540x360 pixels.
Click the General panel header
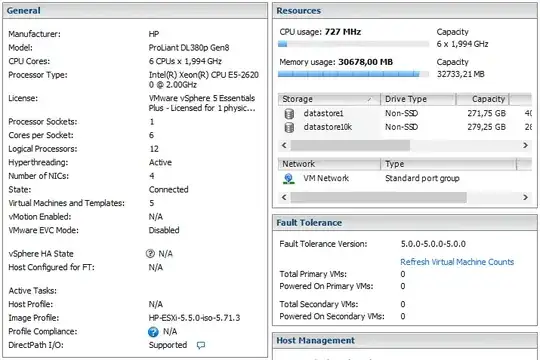(135, 11)
